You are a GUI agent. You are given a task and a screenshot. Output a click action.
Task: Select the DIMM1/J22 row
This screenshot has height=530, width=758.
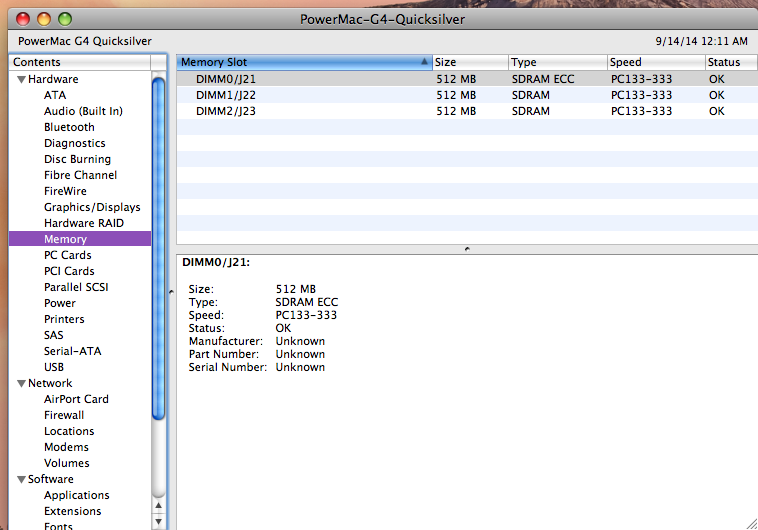click(x=467, y=95)
